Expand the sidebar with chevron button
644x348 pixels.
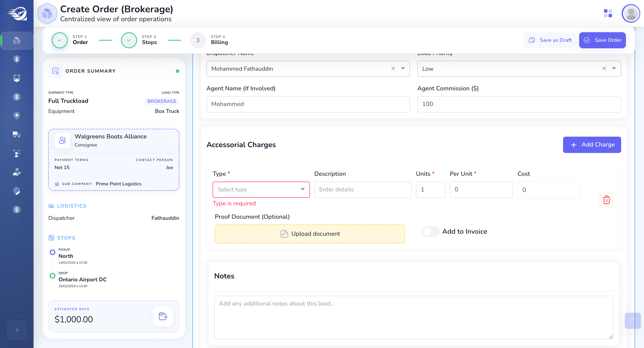(17, 330)
